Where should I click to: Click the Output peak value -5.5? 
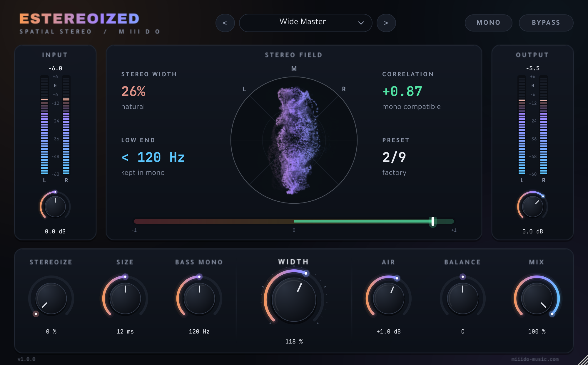click(x=533, y=68)
